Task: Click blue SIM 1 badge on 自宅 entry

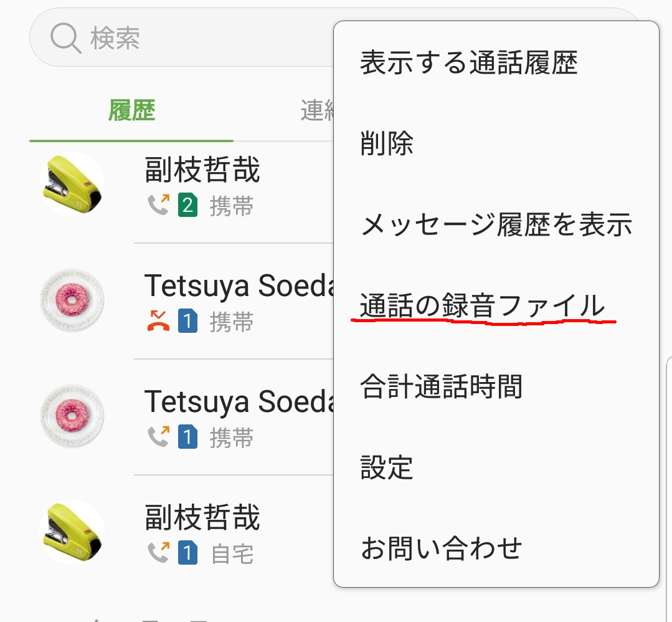Action: [x=187, y=552]
